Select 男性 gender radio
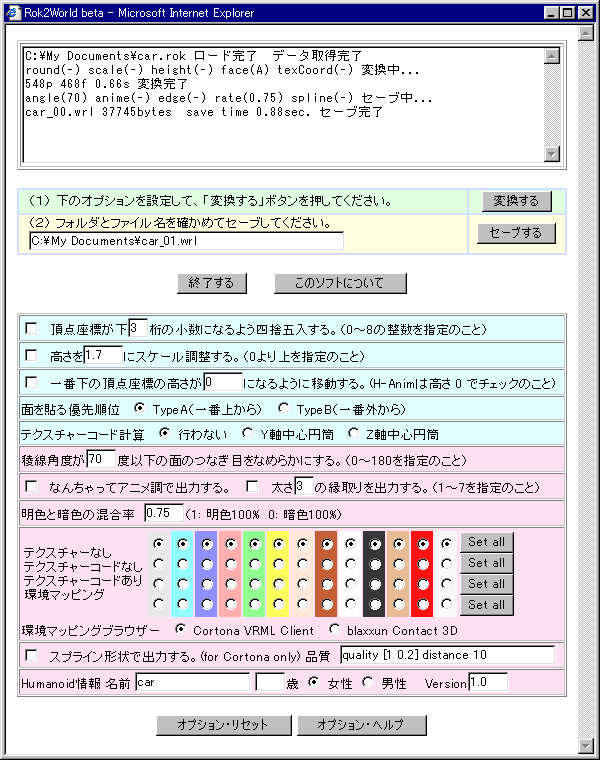This screenshot has height=760, width=600. (x=368, y=682)
